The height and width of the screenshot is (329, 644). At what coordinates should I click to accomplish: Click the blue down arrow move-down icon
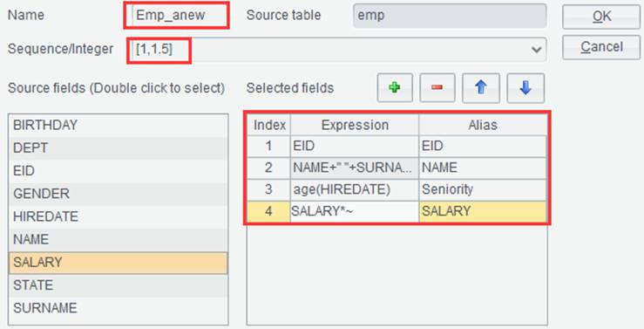click(525, 87)
